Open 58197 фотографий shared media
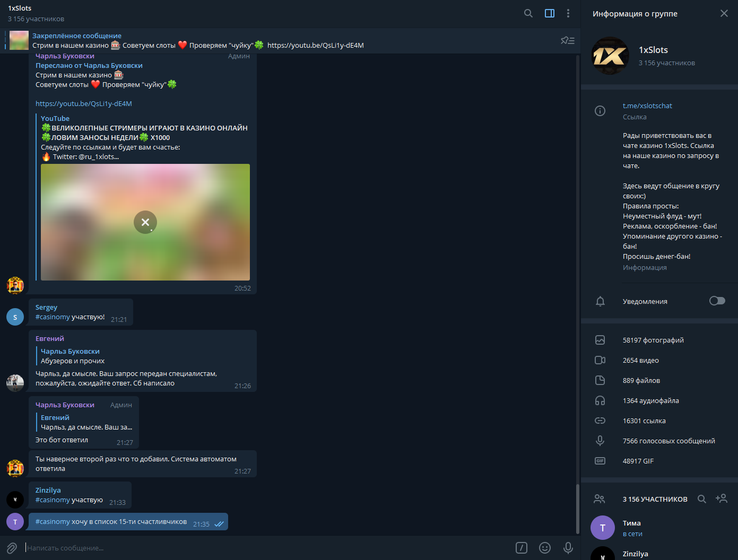This screenshot has height=560, width=738. point(653,340)
